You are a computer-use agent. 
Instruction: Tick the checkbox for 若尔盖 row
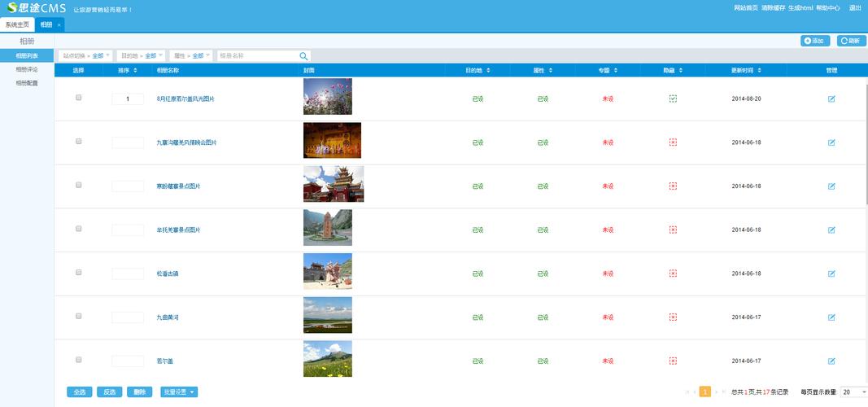click(79, 359)
